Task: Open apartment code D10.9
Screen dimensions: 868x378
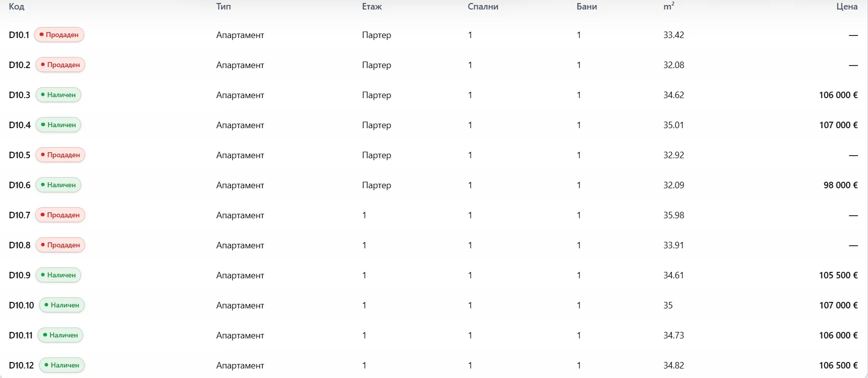Action: click(20, 275)
